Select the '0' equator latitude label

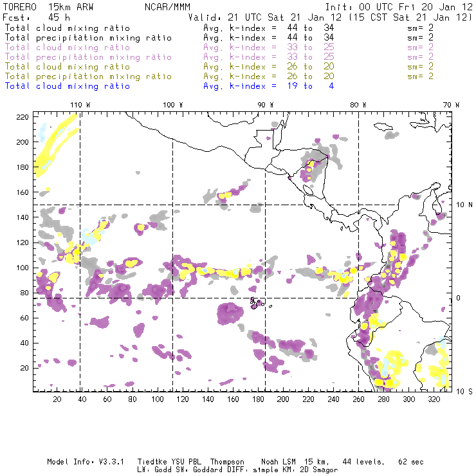(459, 298)
